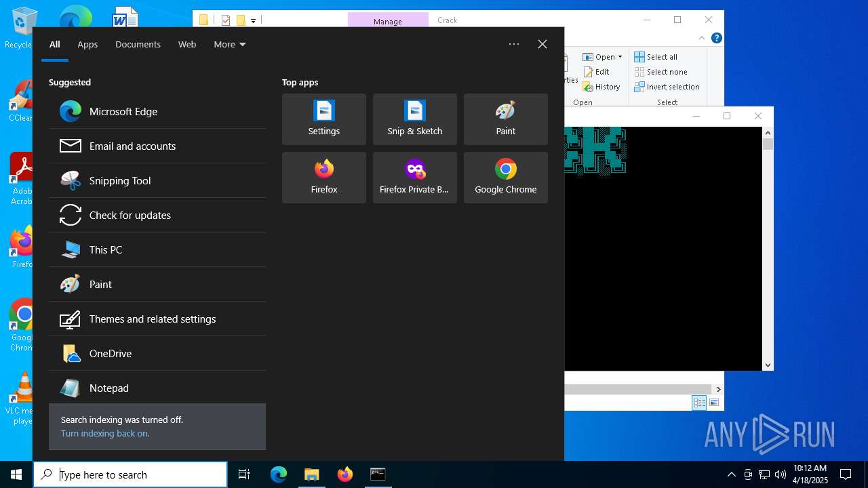This screenshot has width=868, height=488.
Task: Open Google Chrome tile in Top apps
Action: (x=506, y=178)
